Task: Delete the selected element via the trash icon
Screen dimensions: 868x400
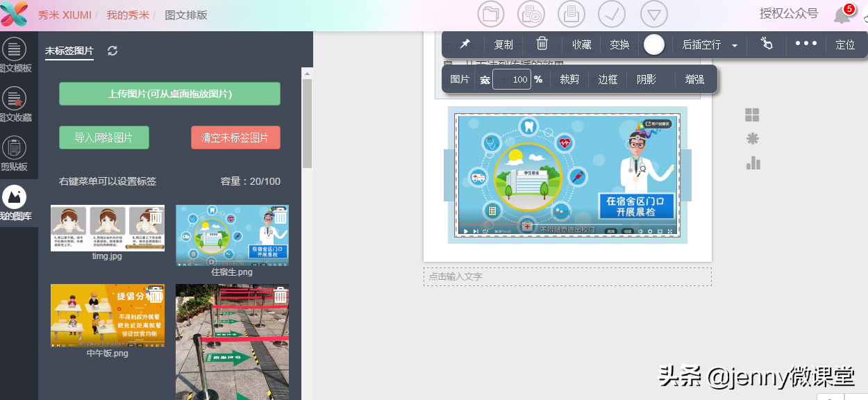Action: coord(542,44)
